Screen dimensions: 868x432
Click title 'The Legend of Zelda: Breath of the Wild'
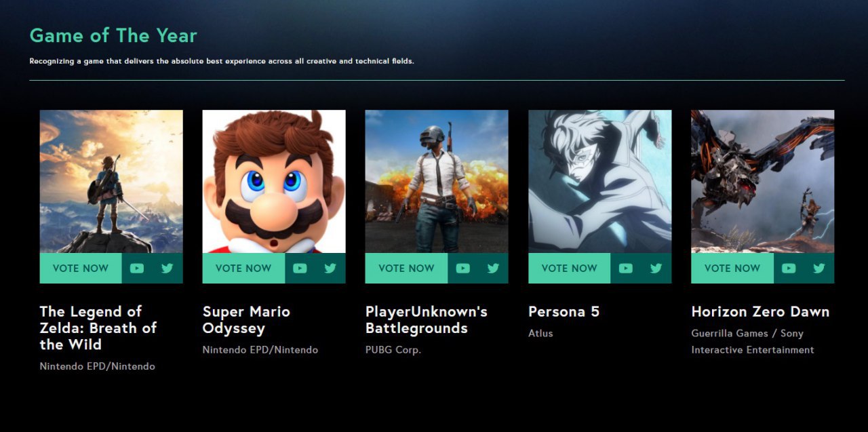click(x=98, y=328)
